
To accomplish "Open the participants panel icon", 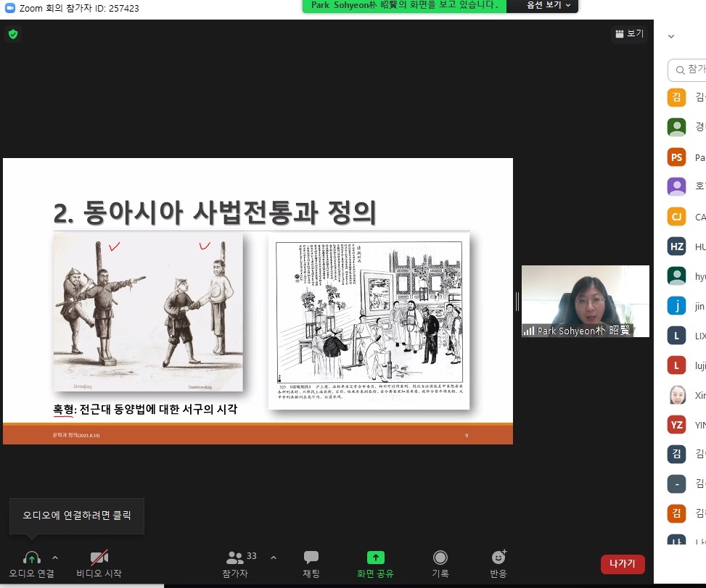I will point(235,558).
